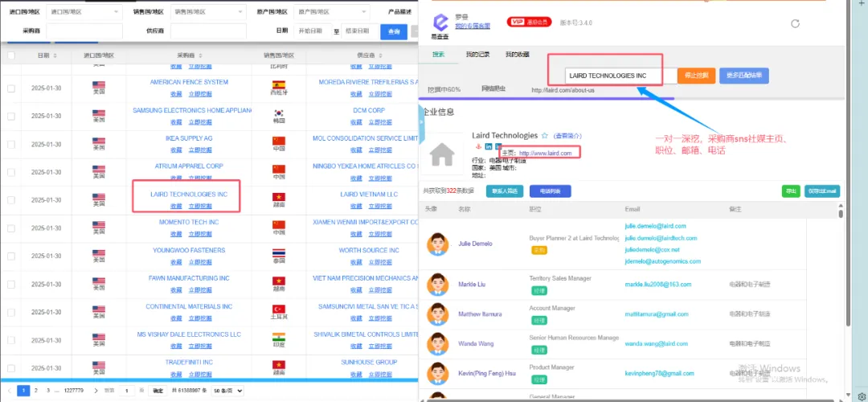
Task: Go to page 3
Action: (48, 391)
